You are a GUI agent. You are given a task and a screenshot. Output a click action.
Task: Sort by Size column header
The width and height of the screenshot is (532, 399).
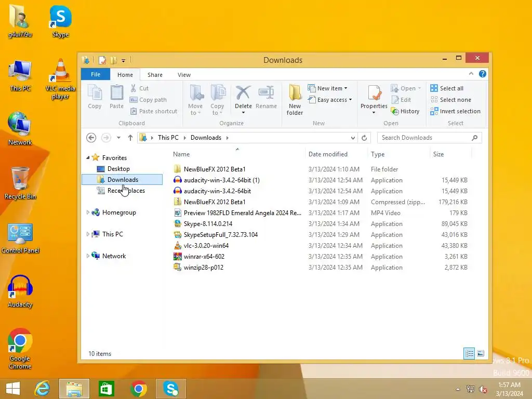(x=451, y=154)
